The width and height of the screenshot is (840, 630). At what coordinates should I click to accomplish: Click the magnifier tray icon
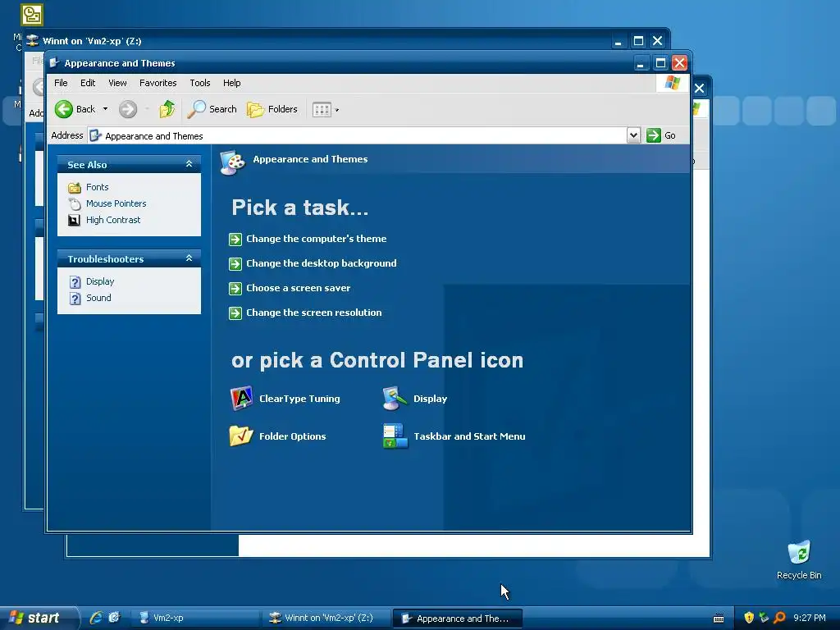point(779,618)
